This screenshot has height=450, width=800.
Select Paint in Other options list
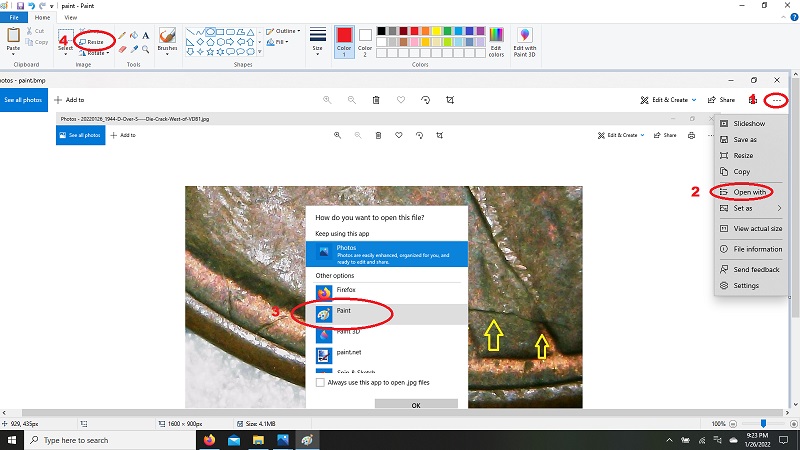[x=387, y=314]
